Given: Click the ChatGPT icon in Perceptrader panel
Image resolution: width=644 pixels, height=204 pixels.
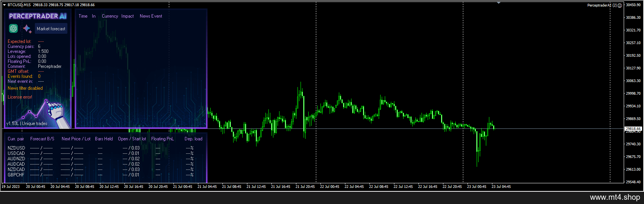Looking at the screenshot, I should pos(13,28).
